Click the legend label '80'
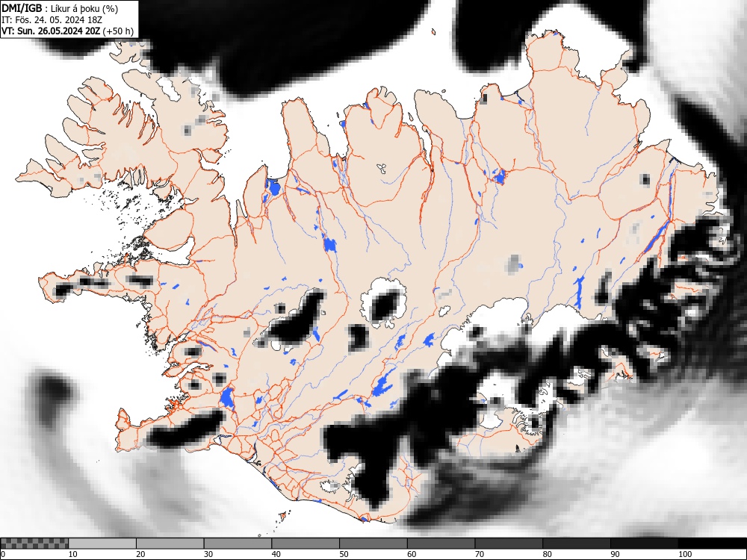The width and height of the screenshot is (747, 560). point(547,554)
